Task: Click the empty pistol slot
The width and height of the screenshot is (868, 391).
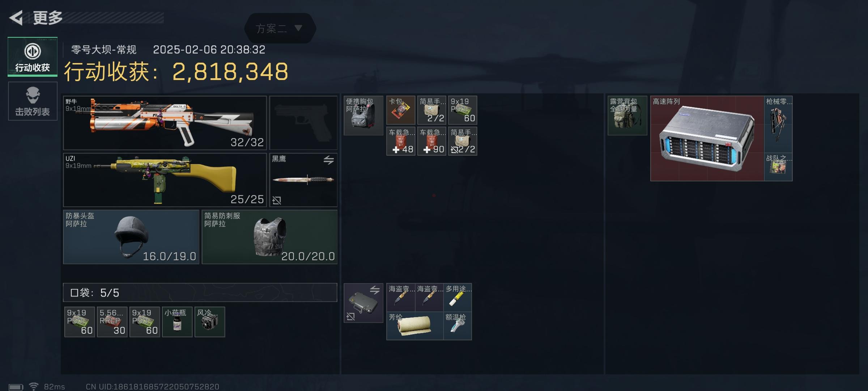Action: coord(303,123)
